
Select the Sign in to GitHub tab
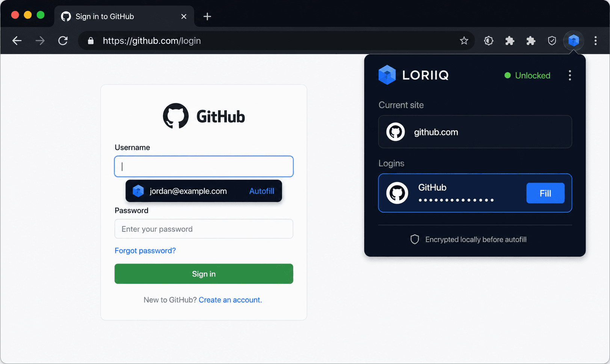point(124,16)
